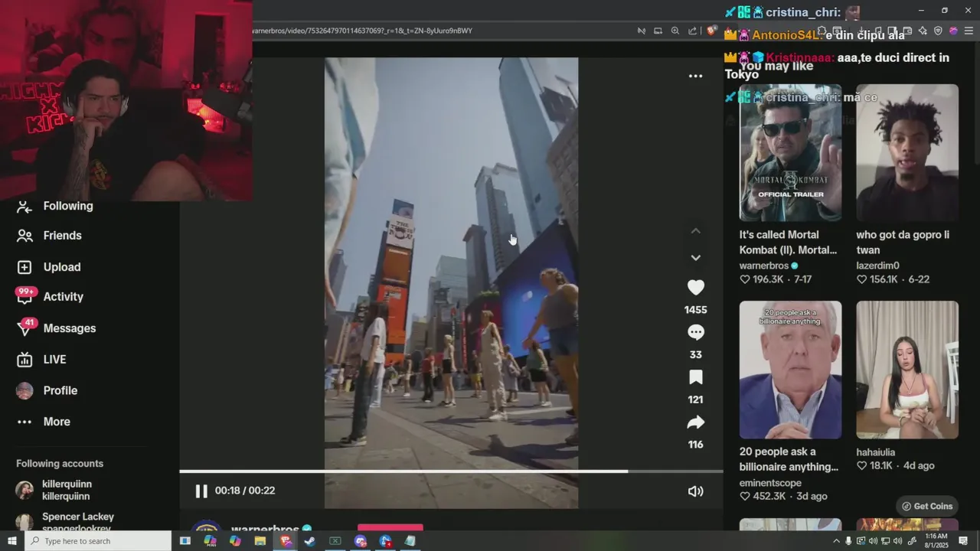Click the warnerbros username below the video
Viewport: 980px width, 551px height.
tap(265, 530)
